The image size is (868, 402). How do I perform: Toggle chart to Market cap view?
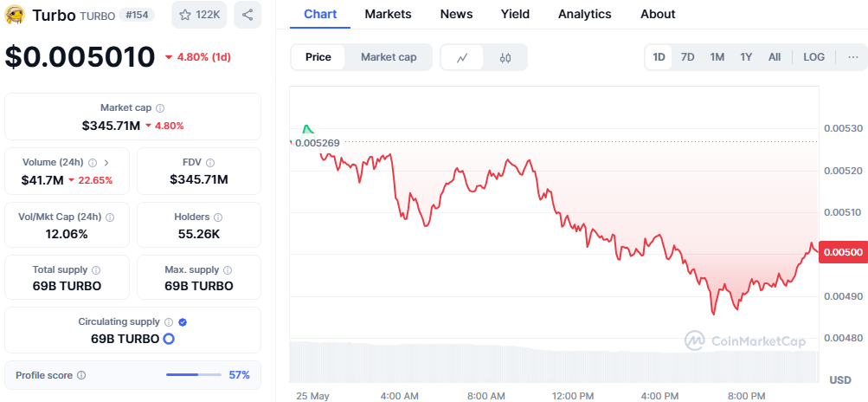click(x=389, y=57)
